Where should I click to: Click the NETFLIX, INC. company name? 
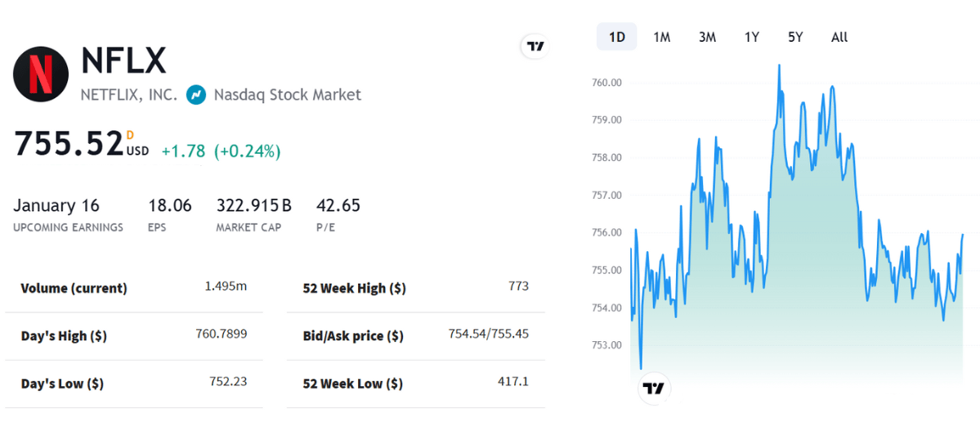click(x=129, y=95)
